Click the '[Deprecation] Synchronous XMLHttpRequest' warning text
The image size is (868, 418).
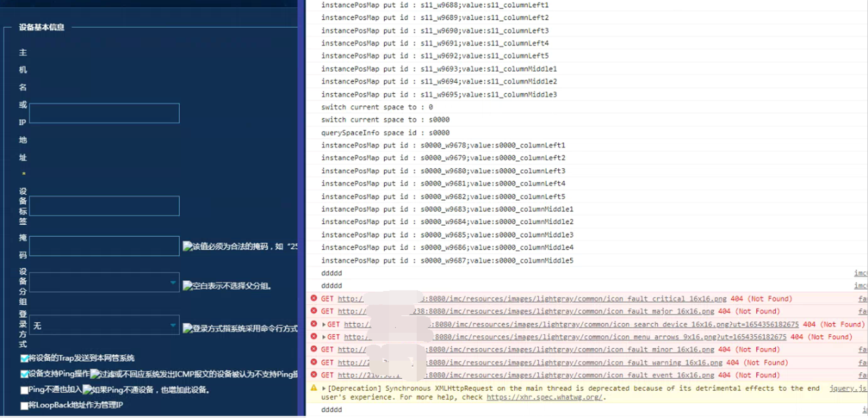(x=571, y=392)
